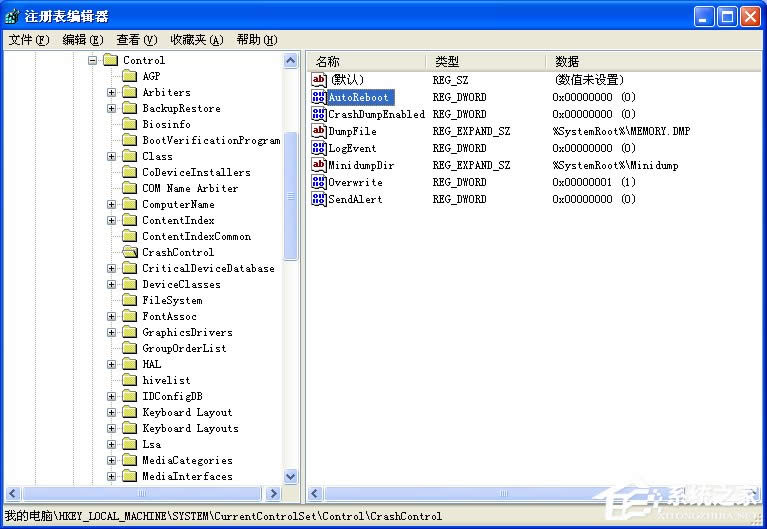This screenshot has height=529, width=767.
Task: Click the SendAlert DWORD value icon
Action: [319, 199]
